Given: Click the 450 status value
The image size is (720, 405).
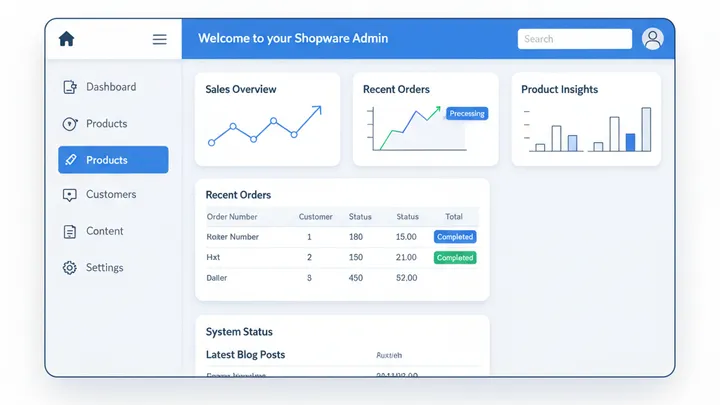Looking at the screenshot, I should pos(356,278).
